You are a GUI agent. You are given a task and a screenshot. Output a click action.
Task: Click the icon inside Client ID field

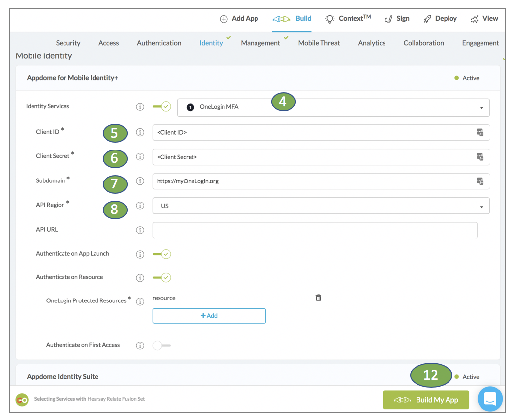tap(480, 132)
